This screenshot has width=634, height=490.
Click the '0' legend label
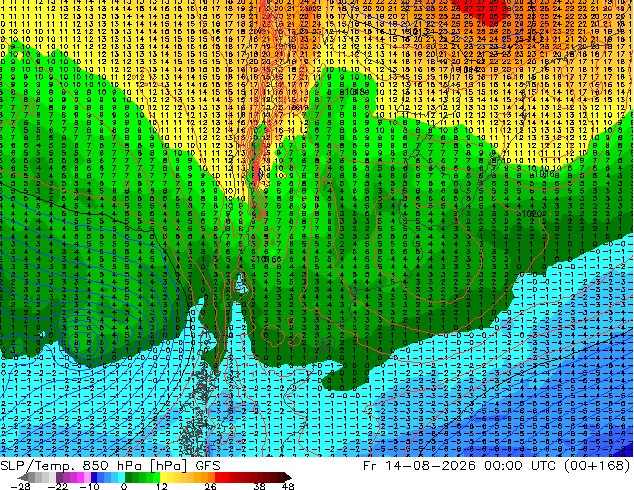[124, 486]
